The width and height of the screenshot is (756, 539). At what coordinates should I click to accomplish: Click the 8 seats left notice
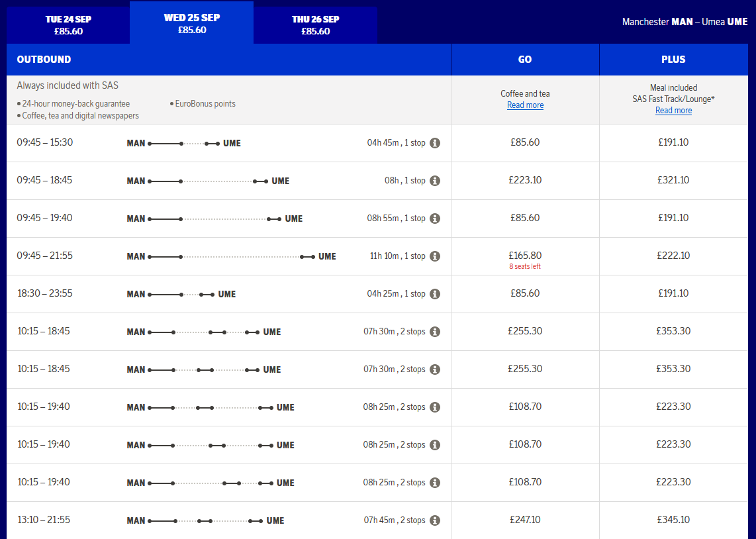click(x=524, y=267)
